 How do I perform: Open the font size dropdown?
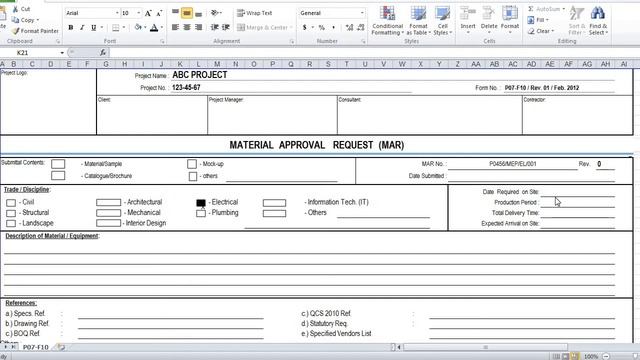click(x=139, y=13)
